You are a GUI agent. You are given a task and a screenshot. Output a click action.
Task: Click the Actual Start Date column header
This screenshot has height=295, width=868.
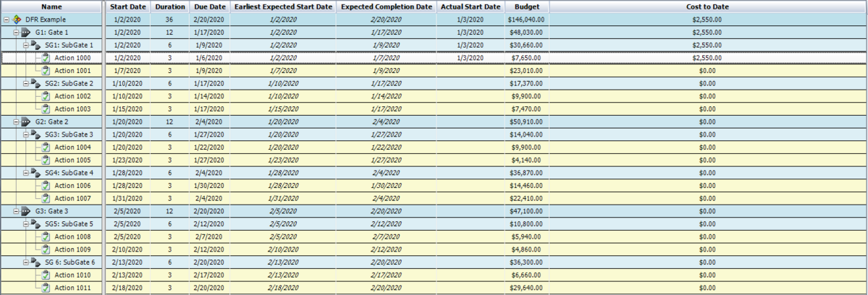[x=470, y=7]
